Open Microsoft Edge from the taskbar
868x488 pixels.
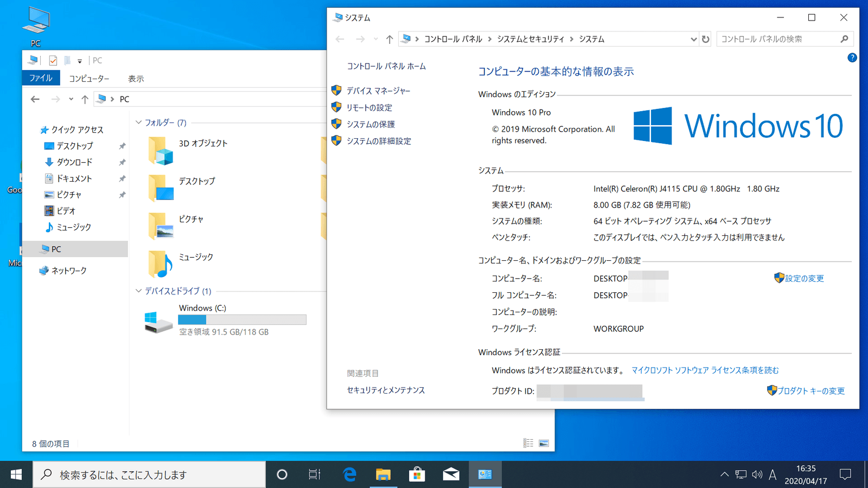point(349,474)
